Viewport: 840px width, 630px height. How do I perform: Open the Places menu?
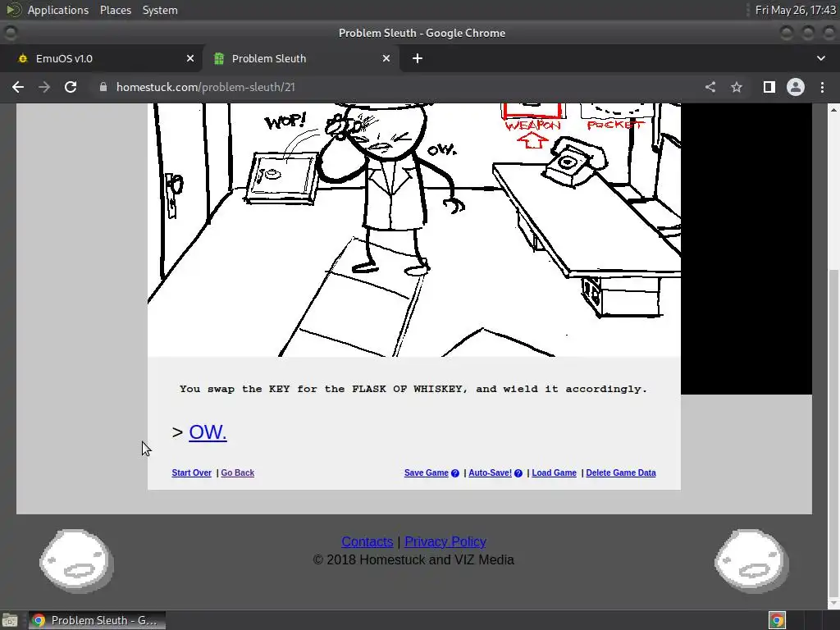pyautogui.click(x=115, y=10)
